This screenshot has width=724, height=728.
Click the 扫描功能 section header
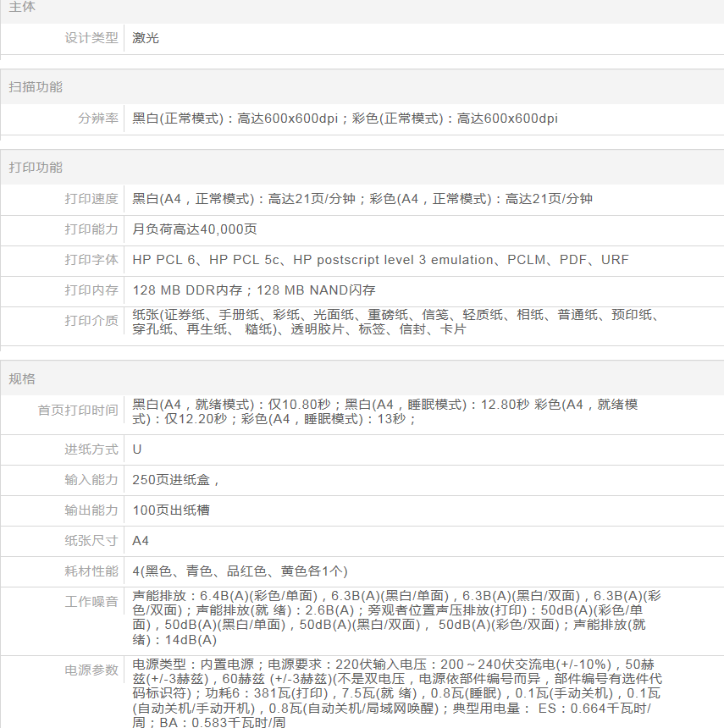tap(36, 86)
